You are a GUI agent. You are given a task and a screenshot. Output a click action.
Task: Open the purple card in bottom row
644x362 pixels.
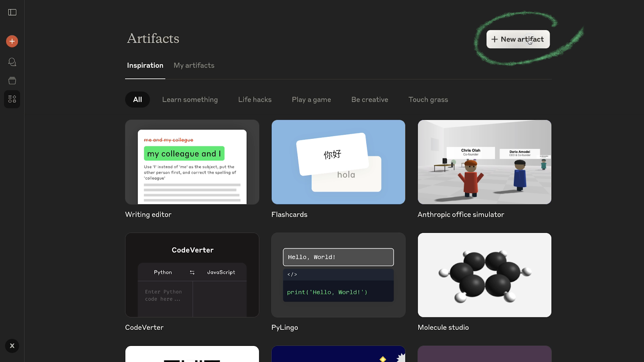click(x=485, y=354)
